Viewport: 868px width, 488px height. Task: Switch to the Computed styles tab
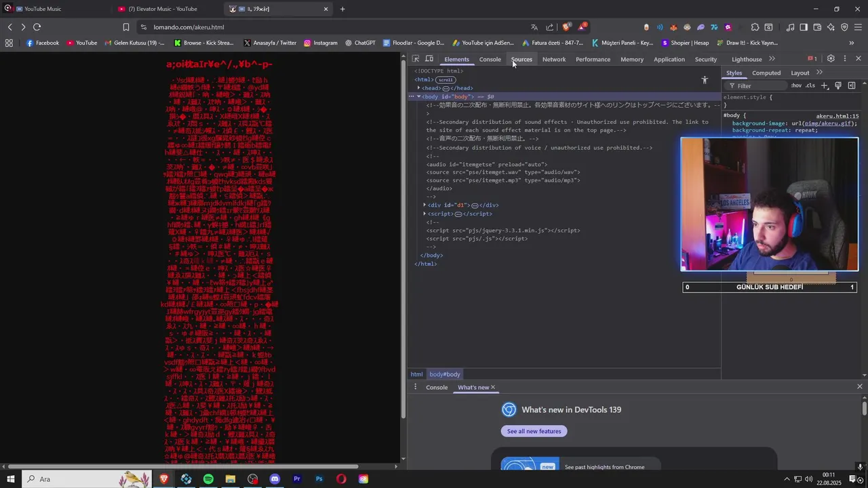click(766, 73)
